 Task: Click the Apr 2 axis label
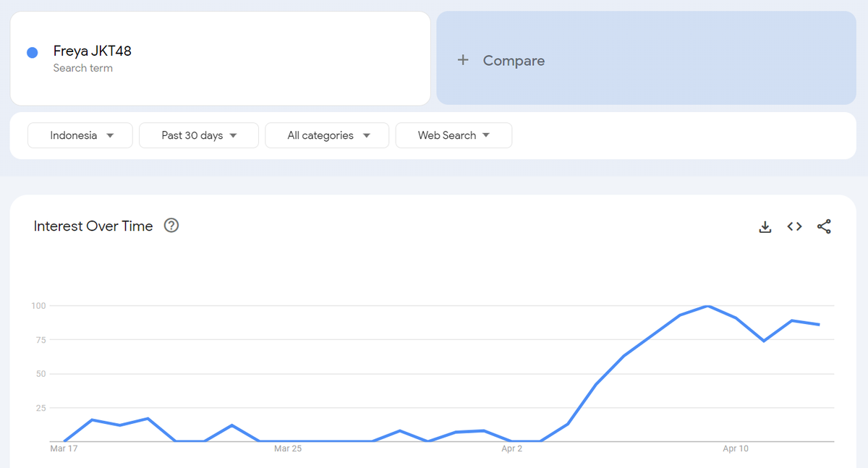tap(511, 449)
